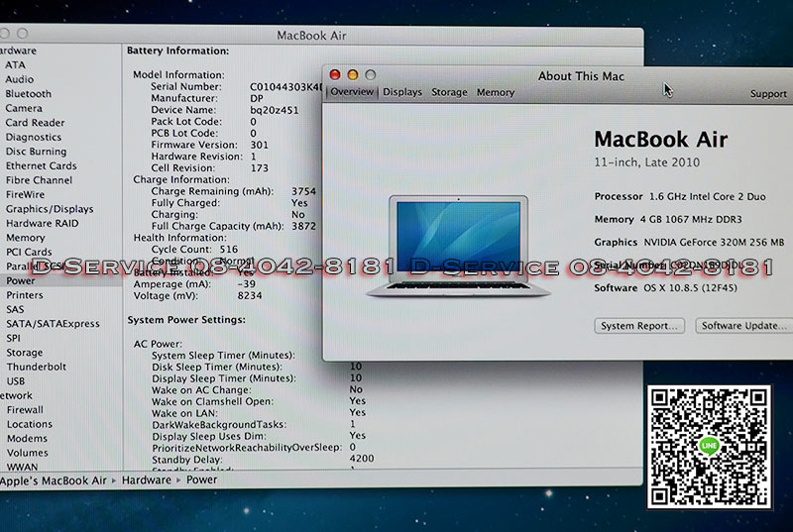The height and width of the screenshot is (532, 793).
Task: Click the Cycle Count value 516
Action: (229, 250)
